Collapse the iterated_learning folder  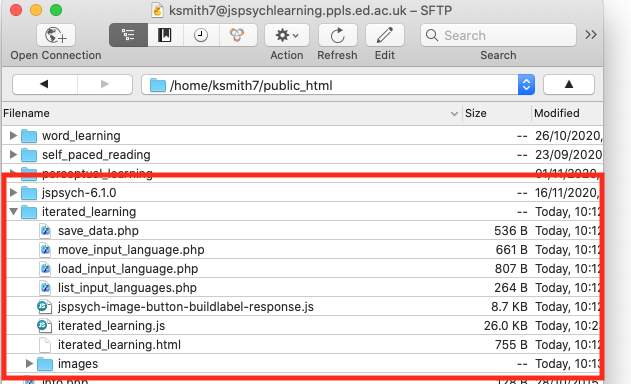(x=13, y=212)
